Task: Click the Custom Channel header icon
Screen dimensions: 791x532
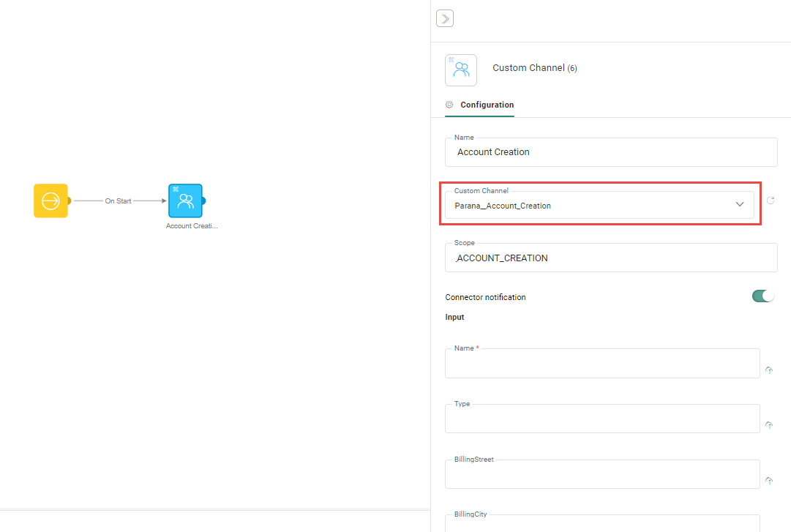Action: (x=461, y=70)
